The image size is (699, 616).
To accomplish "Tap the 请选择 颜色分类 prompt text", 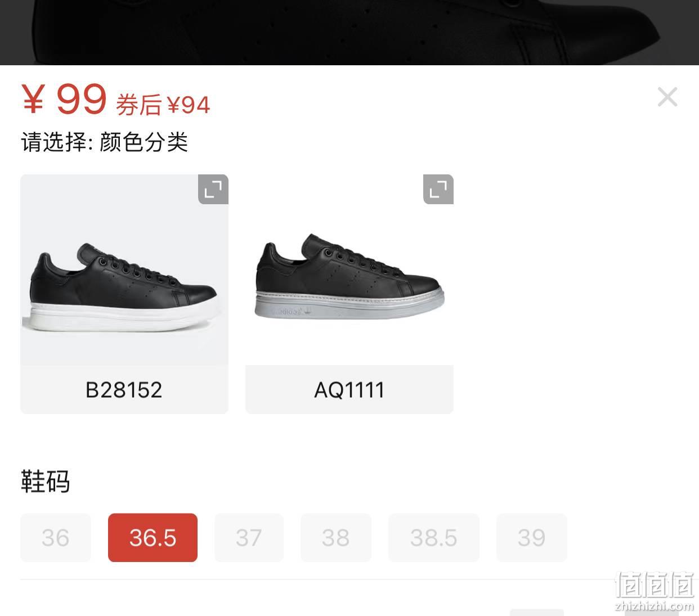I will [105, 142].
